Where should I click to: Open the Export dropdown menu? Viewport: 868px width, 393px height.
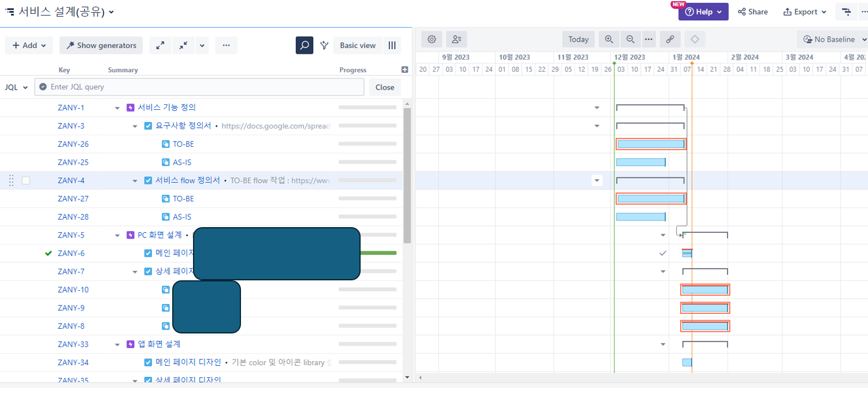(x=804, y=12)
